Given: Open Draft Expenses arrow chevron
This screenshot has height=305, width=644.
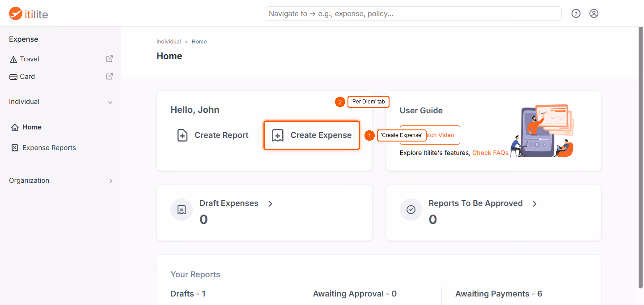Looking at the screenshot, I should pyautogui.click(x=270, y=203).
